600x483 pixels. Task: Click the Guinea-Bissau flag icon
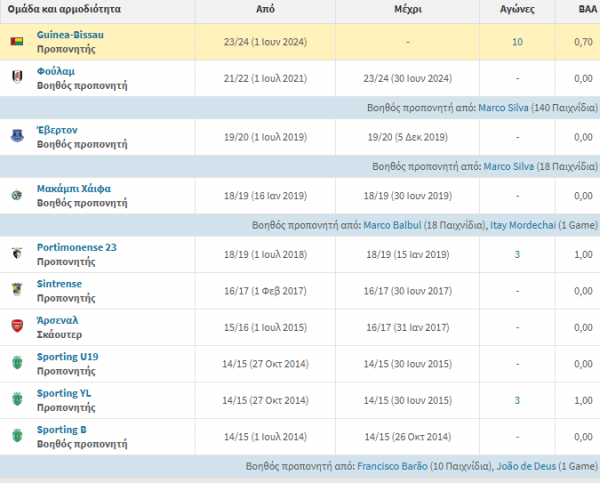pos(17,41)
